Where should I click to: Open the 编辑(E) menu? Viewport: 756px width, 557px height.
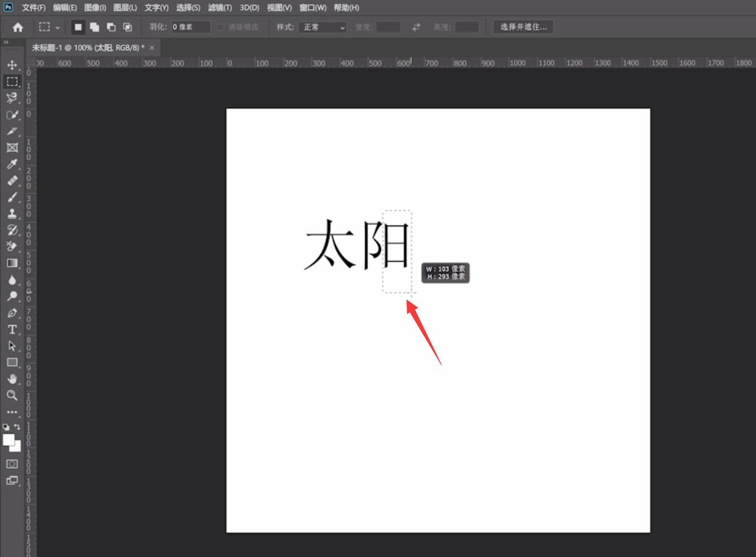pos(65,7)
